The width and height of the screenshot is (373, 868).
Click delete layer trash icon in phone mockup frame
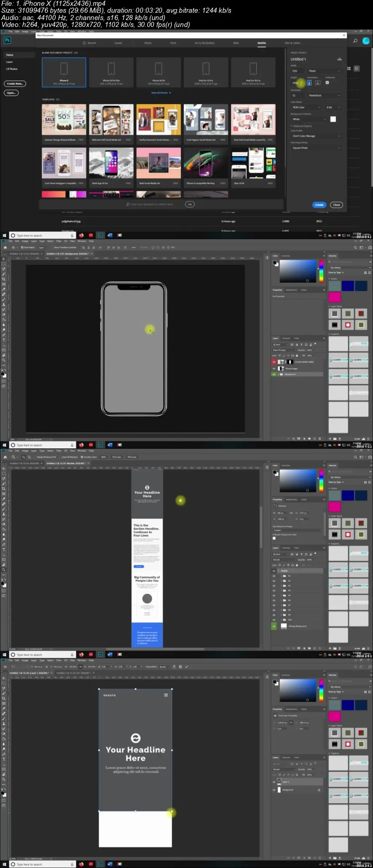(x=320, y=439)
